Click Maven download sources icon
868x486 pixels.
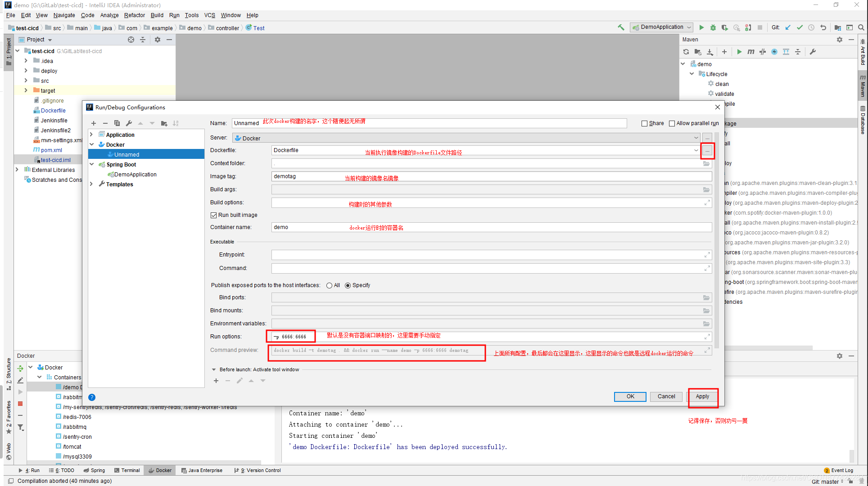(710, 52)
